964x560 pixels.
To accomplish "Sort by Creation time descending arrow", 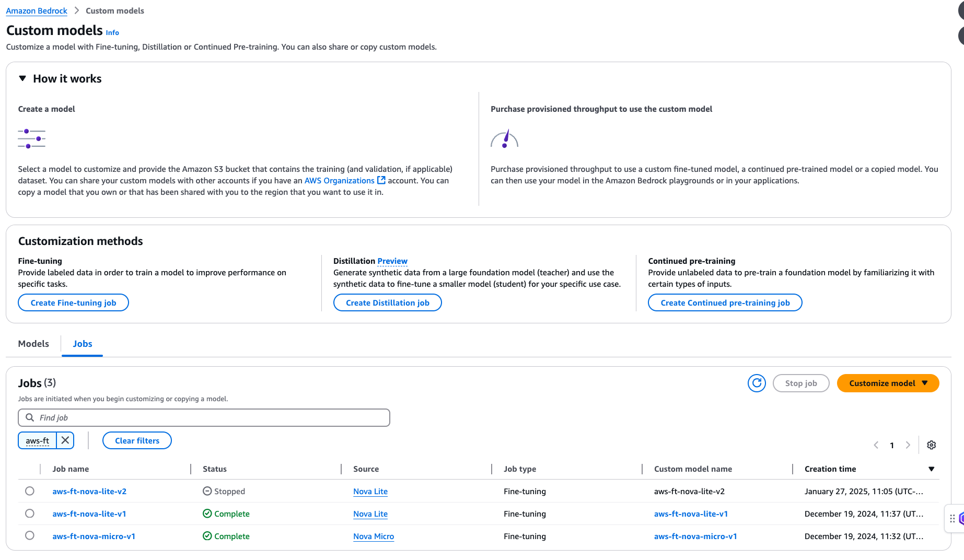I will [x=931, y=469].
